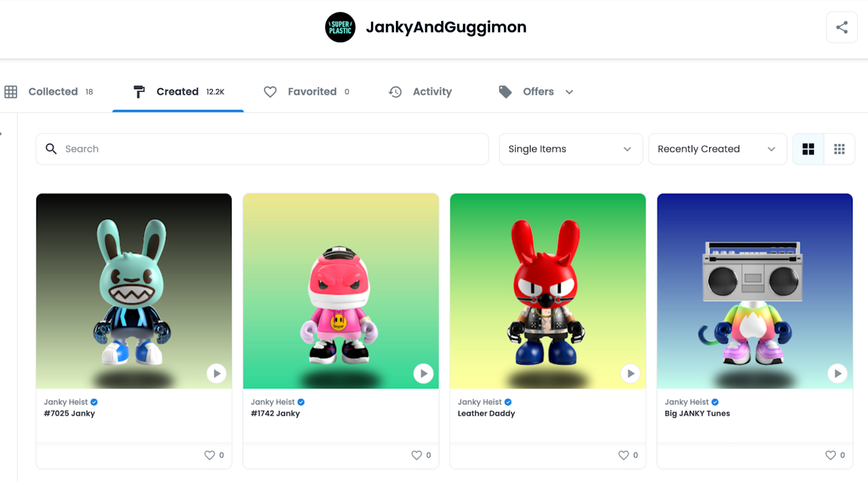
Task: Switch to small grid view
Action: (x=840, y=149)
